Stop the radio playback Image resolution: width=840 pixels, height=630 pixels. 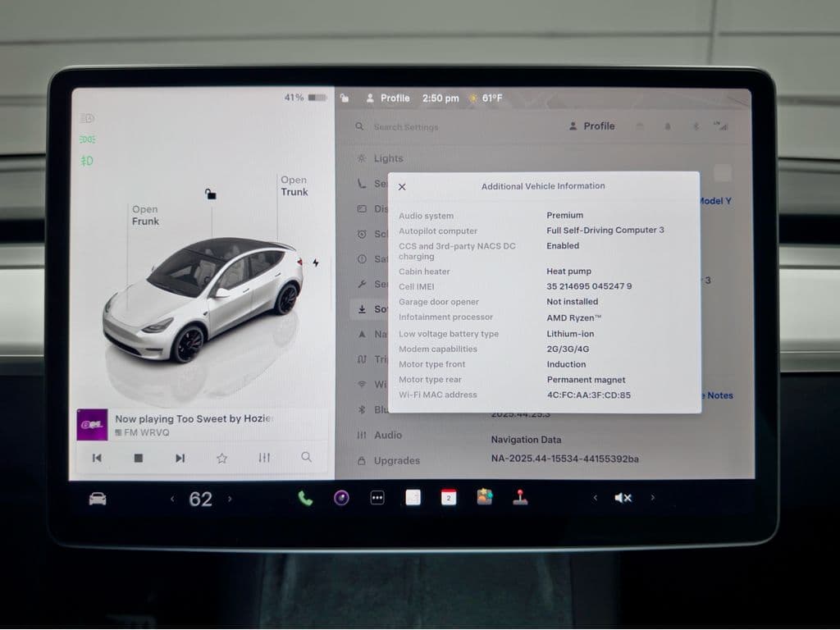(138, 458)
